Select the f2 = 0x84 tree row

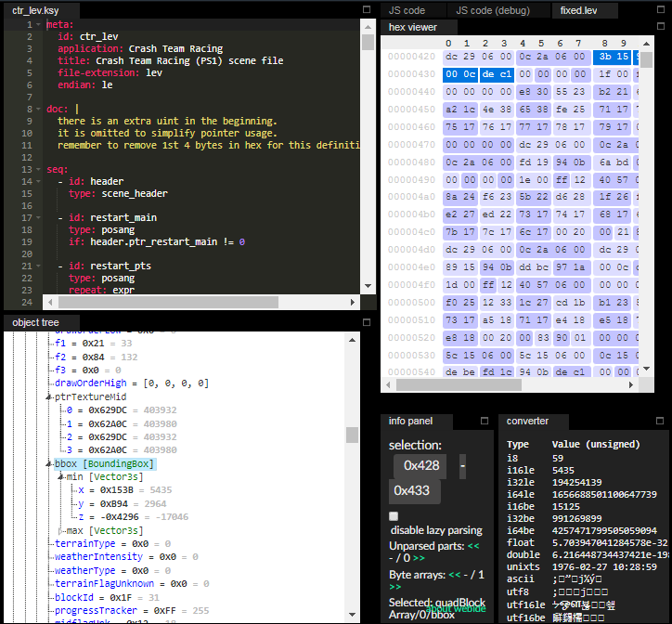click(97, 357)
